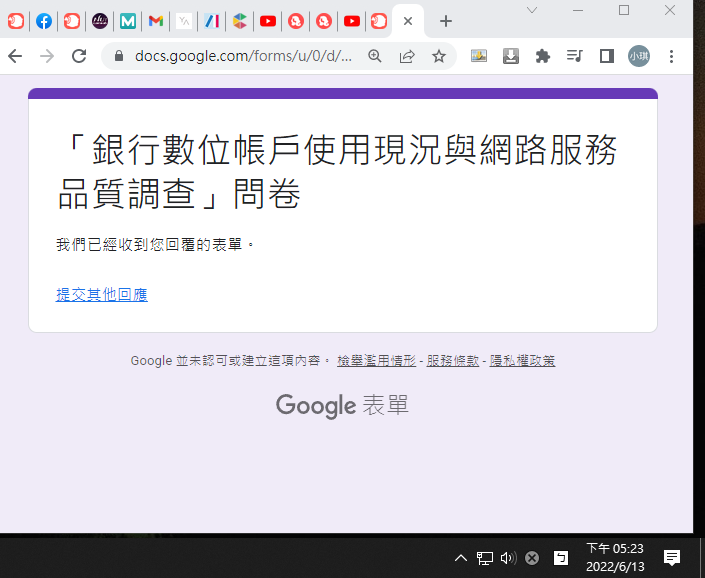
Task: Open the 隱私權政策 link
Action: [x=522, y=360]
